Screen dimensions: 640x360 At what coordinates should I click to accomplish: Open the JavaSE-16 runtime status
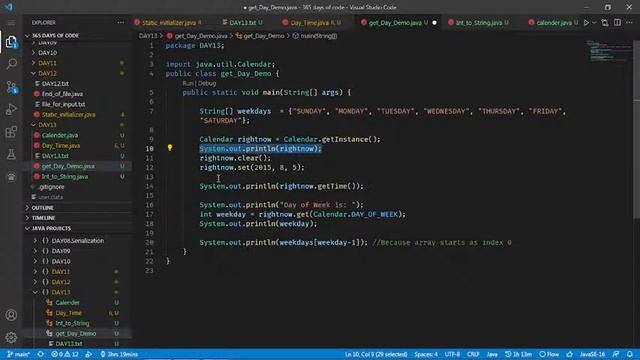coord(593,354)
